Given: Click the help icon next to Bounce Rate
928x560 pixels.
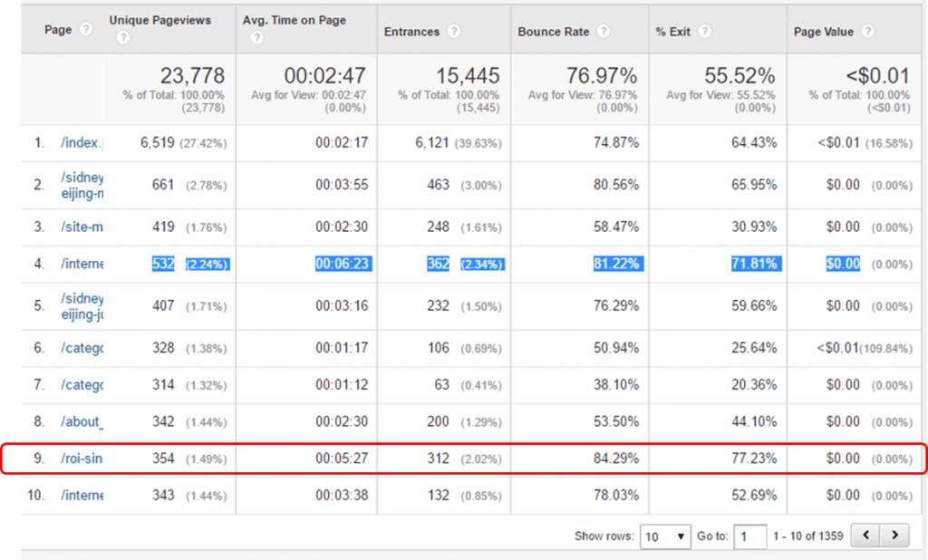Looking at the screenshot, I should 604,32.
